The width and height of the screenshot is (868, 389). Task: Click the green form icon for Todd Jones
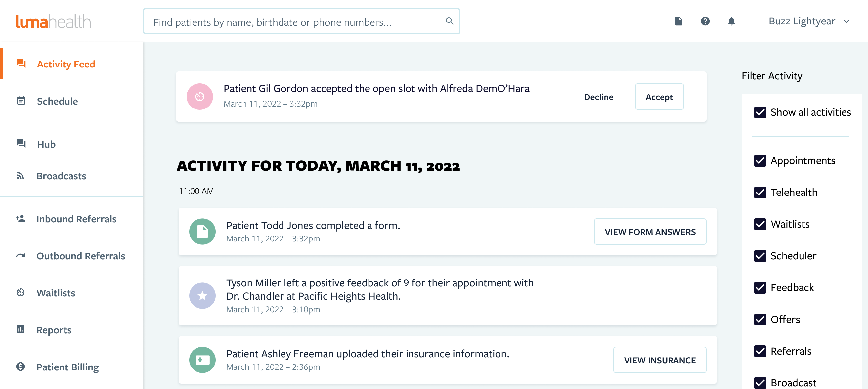click(202, 232)
